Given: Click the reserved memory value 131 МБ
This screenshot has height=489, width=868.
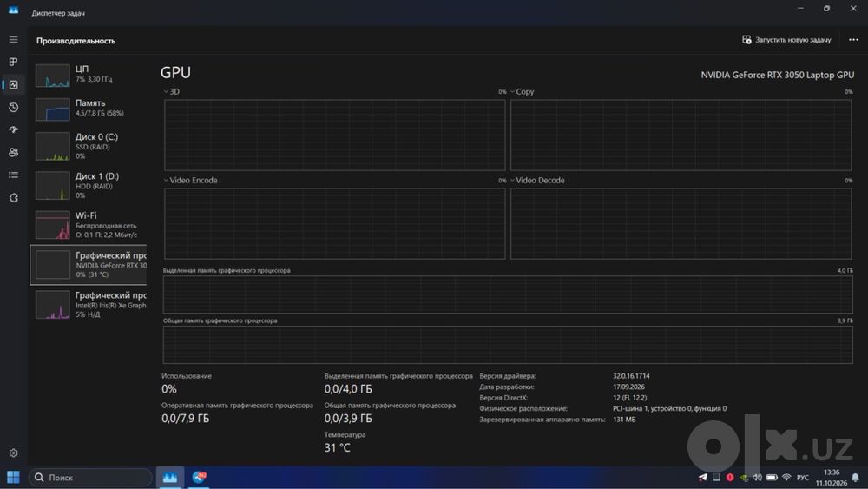Looking at the screenshot, I should 624,420.
